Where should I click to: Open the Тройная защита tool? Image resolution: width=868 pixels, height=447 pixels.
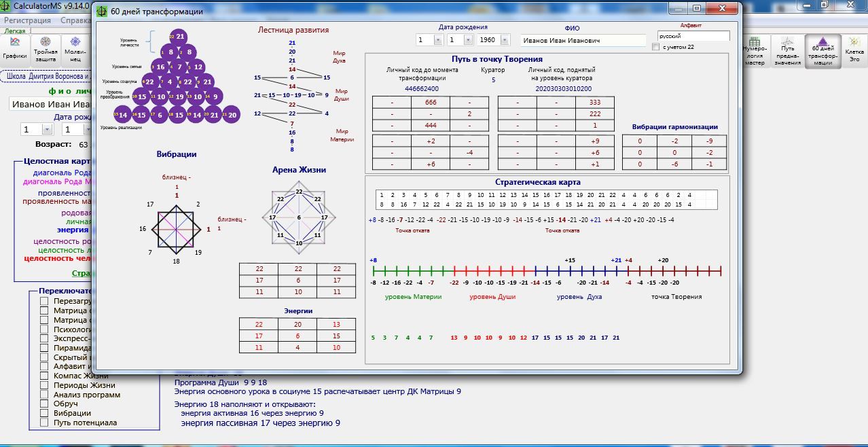pos(46,51)
